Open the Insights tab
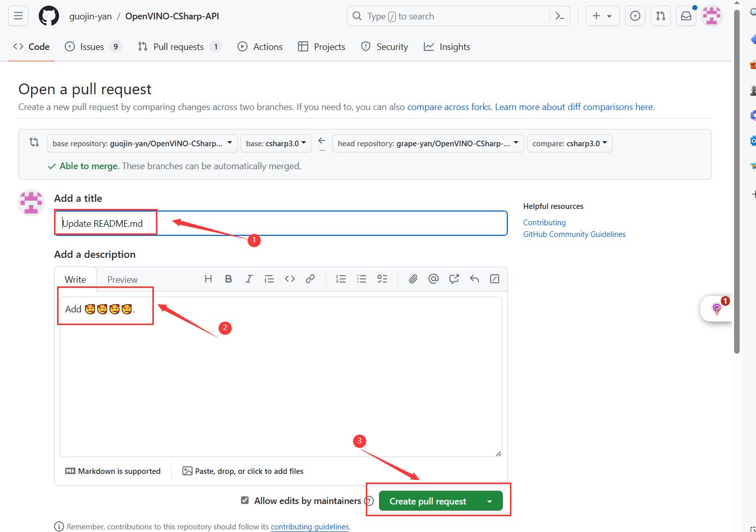756x532 pixels. click(447, 46)
